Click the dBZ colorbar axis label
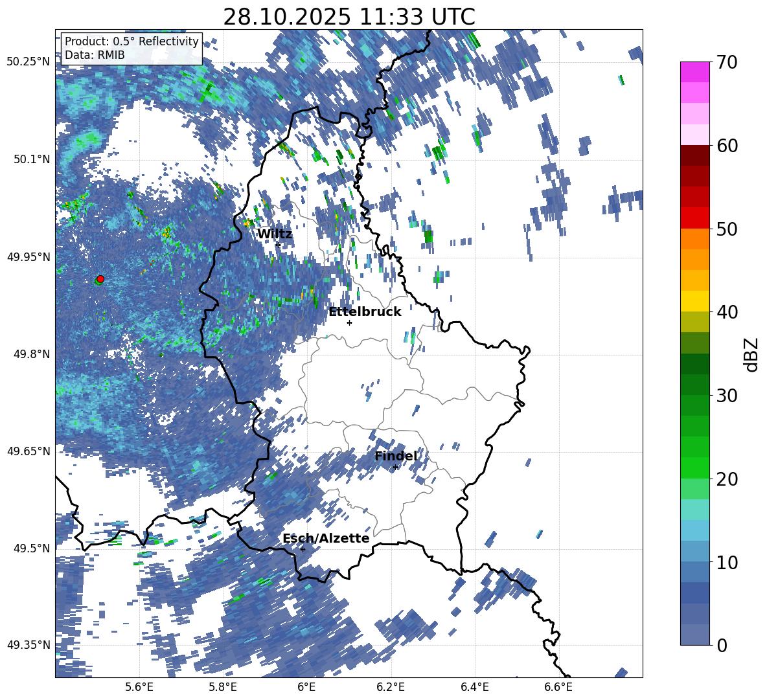This screenshot has height=700, width=767. [752, 354]
